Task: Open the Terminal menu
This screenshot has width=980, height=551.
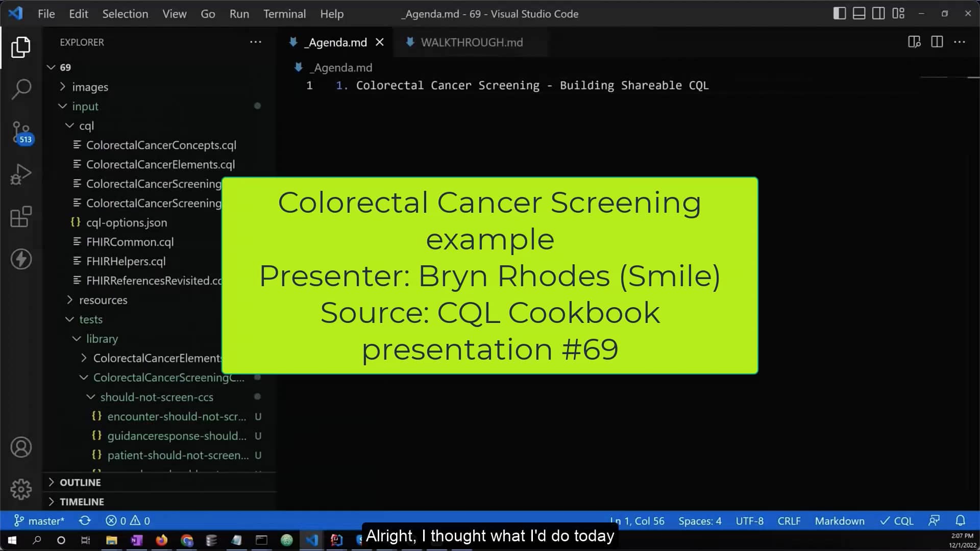Action: tap(284, 14)
